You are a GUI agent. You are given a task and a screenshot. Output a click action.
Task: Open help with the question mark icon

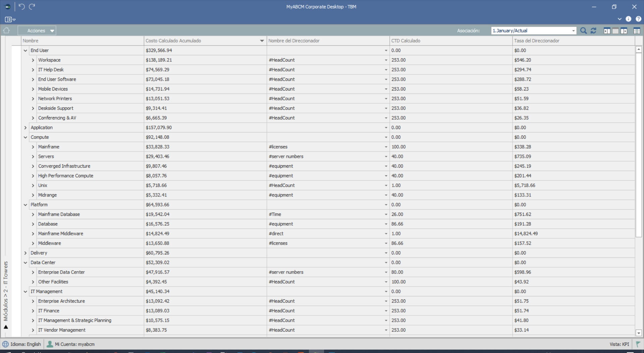coord(638,19)
